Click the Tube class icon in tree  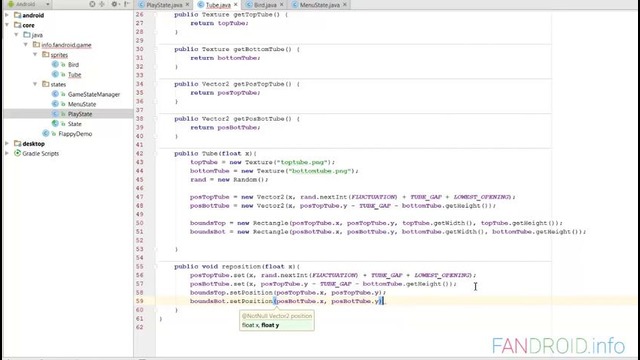(55, 74)
